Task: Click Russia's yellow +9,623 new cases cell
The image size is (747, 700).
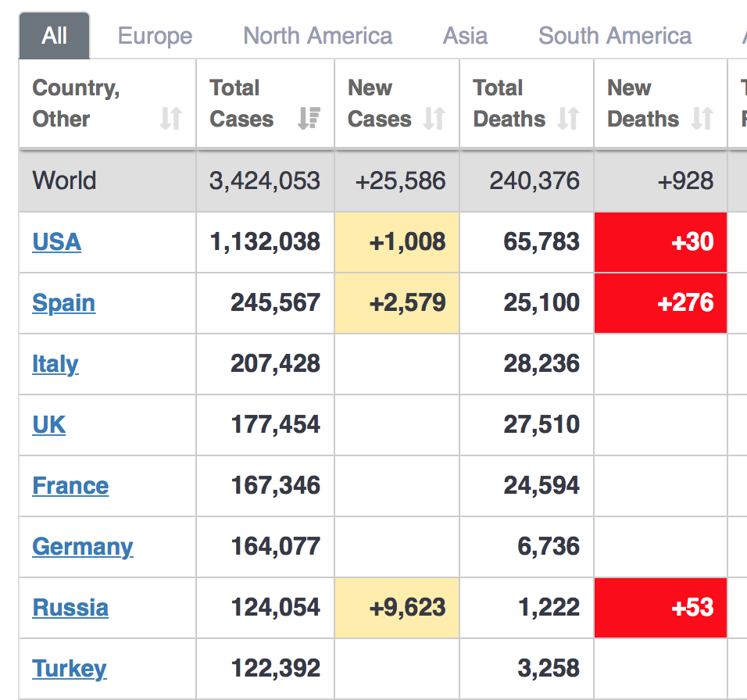Action: [397, 608]
